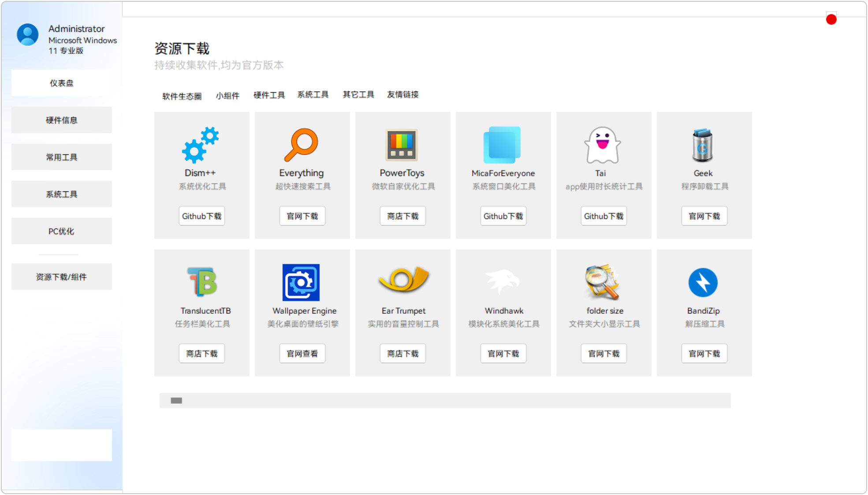
Task: Click the Administrator username text
Action: click(x=77, y=29)
